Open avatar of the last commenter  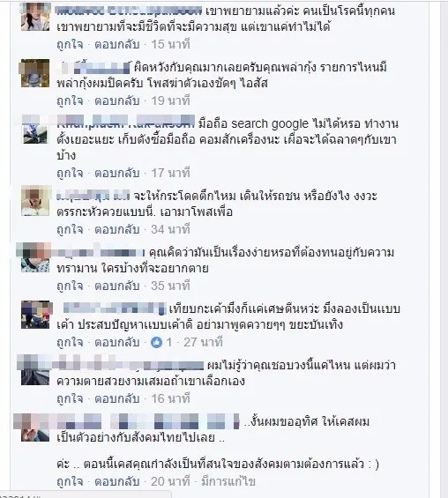click(35, 427)
